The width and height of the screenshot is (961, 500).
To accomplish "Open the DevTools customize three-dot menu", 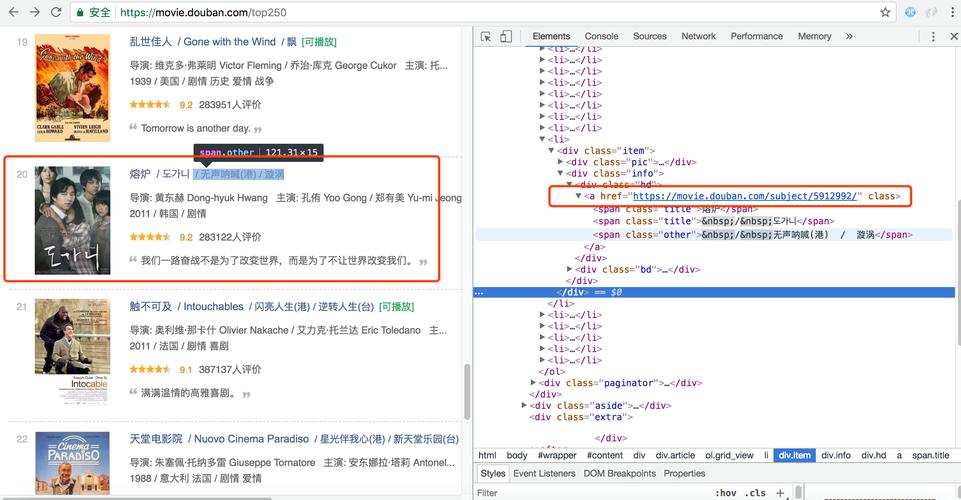I will coord(933,37).
